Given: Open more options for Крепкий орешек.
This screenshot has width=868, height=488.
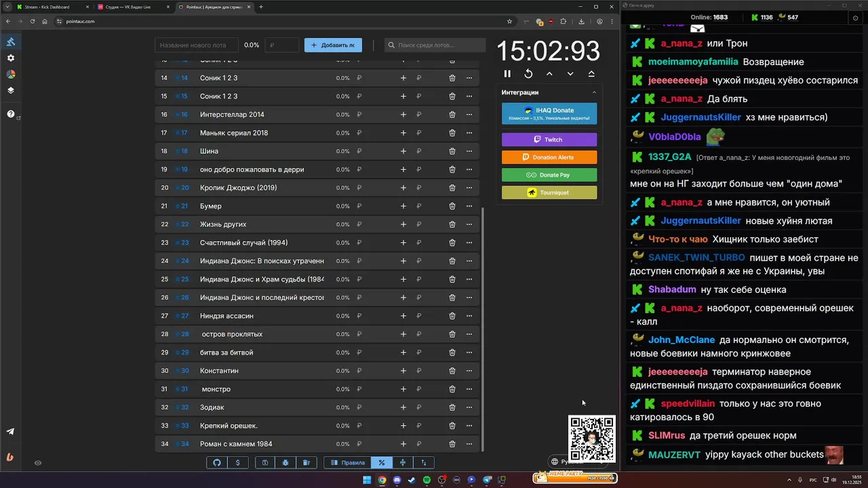Looking at the screenshot, I should click(x=469, y=426).
